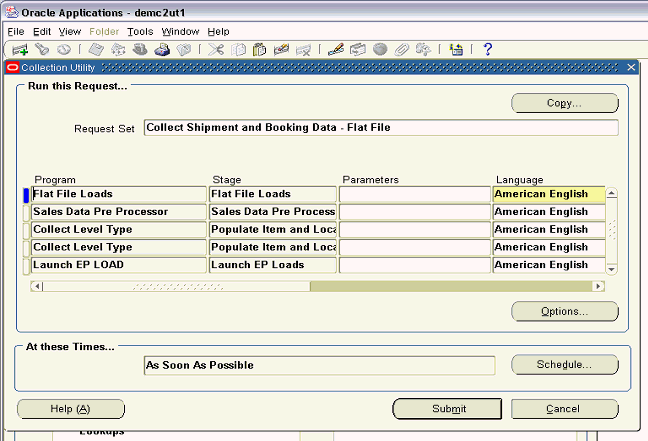648x441 pixels.
Task: Click the Request Set field
Action: click(x=381, y=127)
